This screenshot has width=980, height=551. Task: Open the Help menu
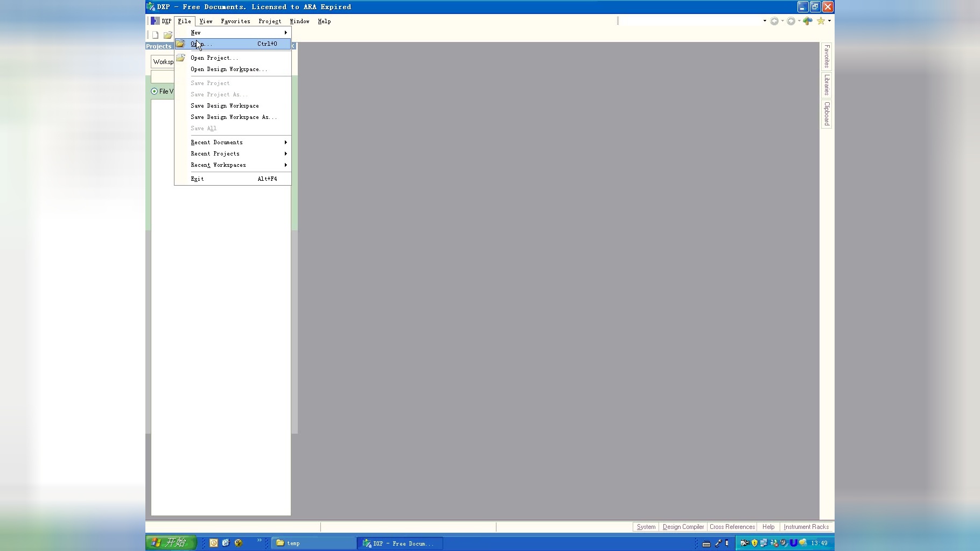coord(324,22)
